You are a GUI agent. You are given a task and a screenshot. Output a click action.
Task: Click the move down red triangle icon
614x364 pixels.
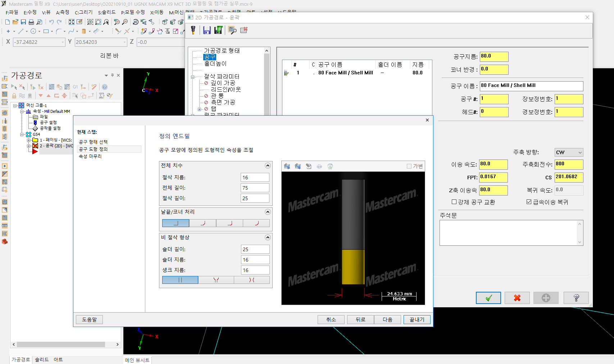[41, 96]
